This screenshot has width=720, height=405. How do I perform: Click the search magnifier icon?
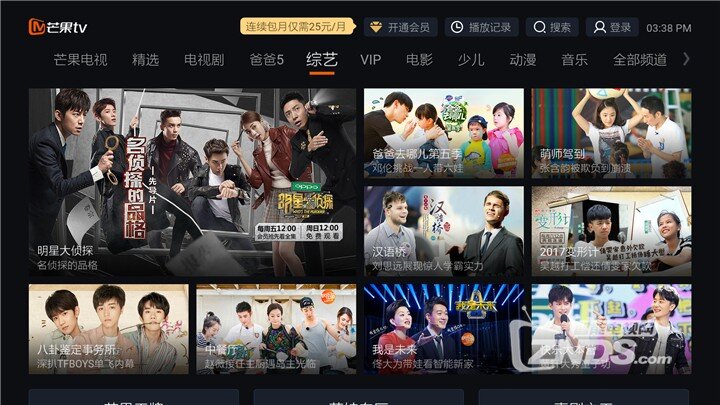[539, 27]
